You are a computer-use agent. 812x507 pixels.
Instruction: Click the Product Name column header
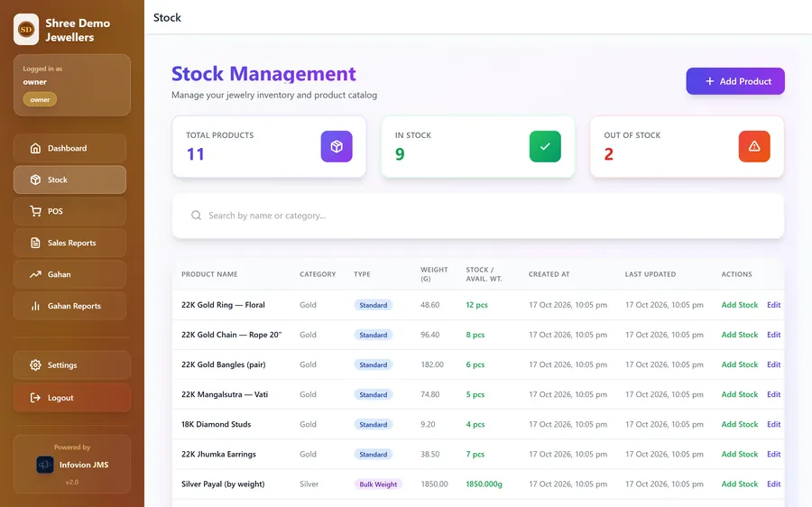(x=209, y=274)
